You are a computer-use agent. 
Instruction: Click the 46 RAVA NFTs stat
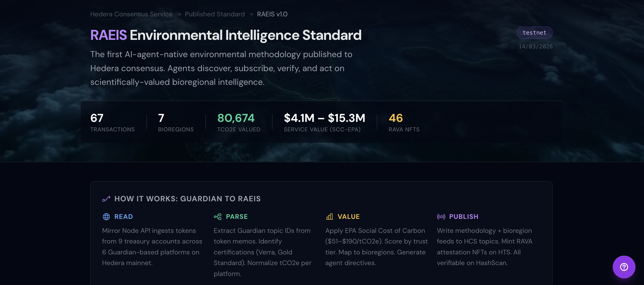pyautogui.click(x=395, y=118)
